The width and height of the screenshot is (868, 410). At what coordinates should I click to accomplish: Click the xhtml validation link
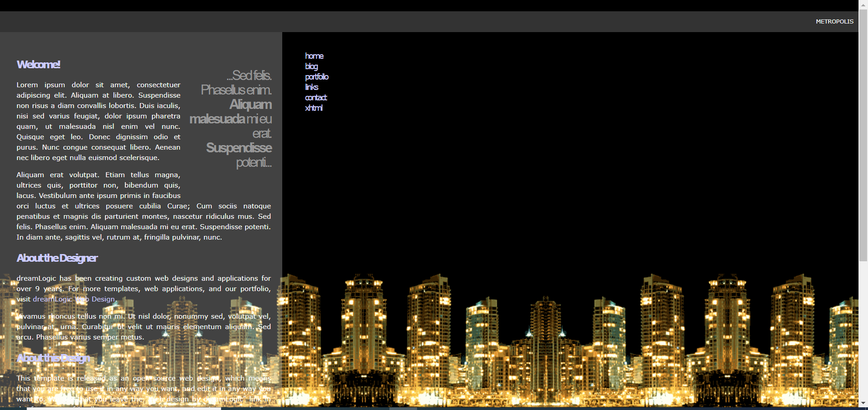point(313,108)
